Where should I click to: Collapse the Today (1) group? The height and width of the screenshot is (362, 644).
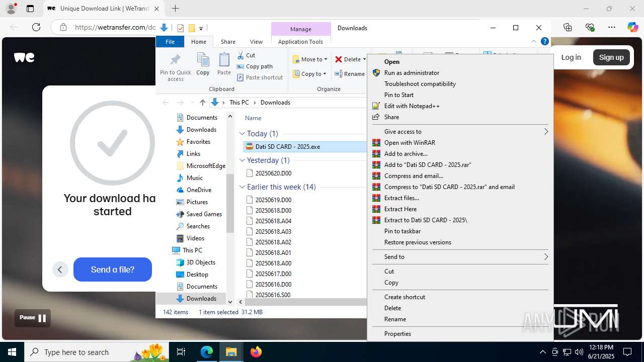click(x=242, y=134)
